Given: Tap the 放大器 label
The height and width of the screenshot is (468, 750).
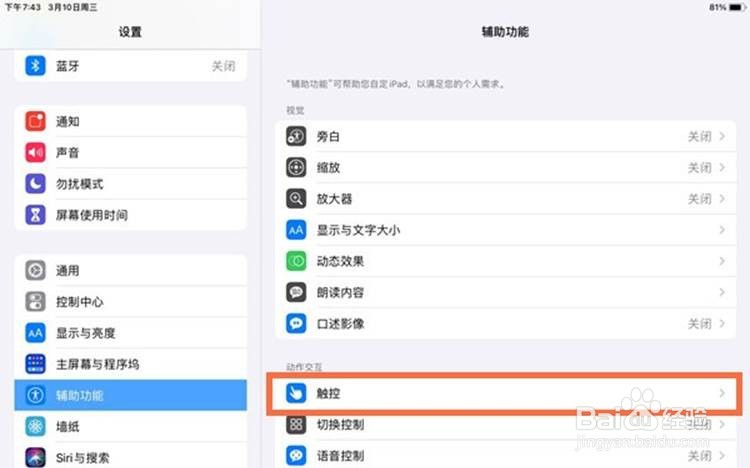Looking at the screenshot, I should tap(334, 199).
